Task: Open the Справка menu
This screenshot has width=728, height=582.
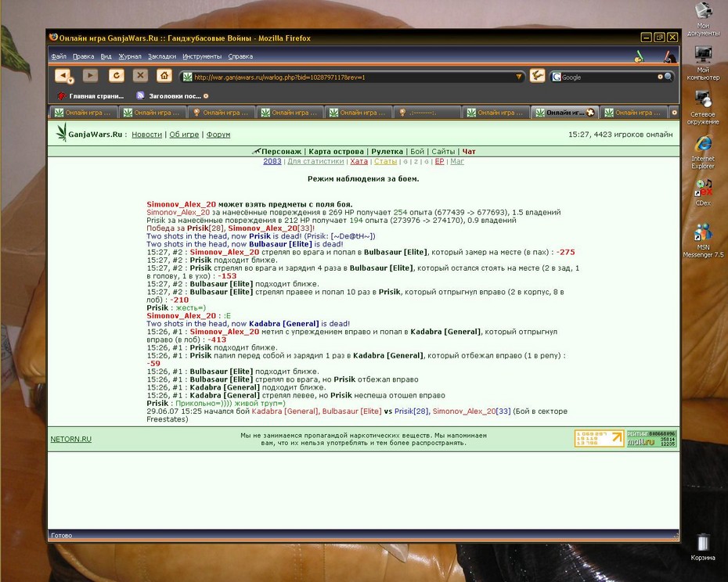Action: [240, 56]
